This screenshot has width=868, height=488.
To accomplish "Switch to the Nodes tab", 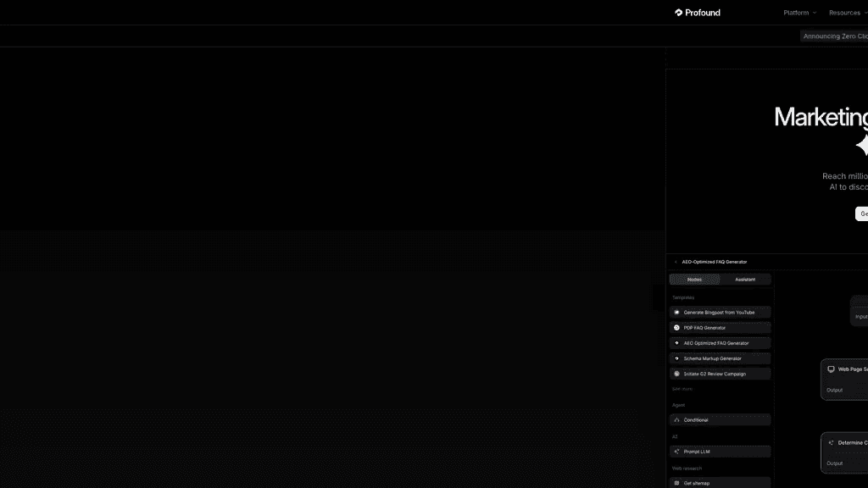I will coord(695,280).
